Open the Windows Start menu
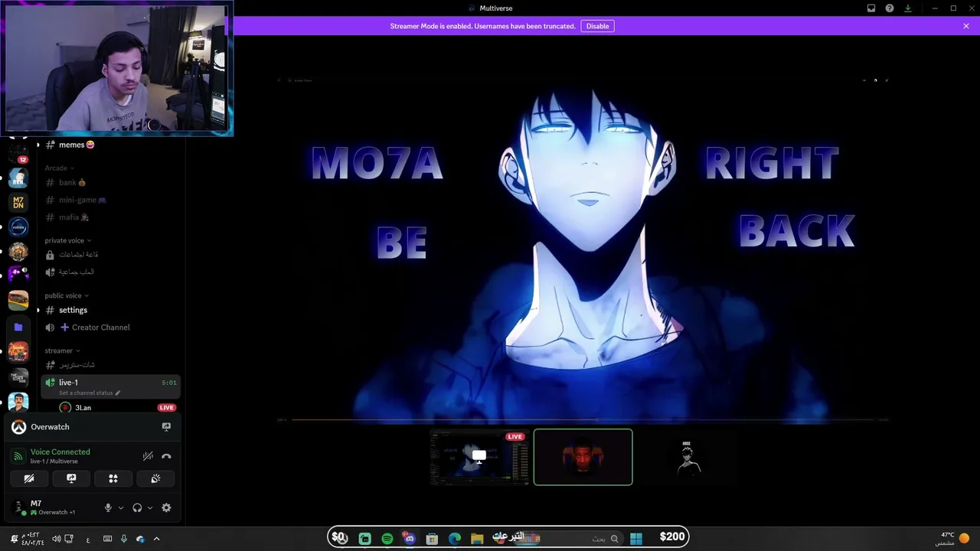The image size is (980, 551). point(635,539)
